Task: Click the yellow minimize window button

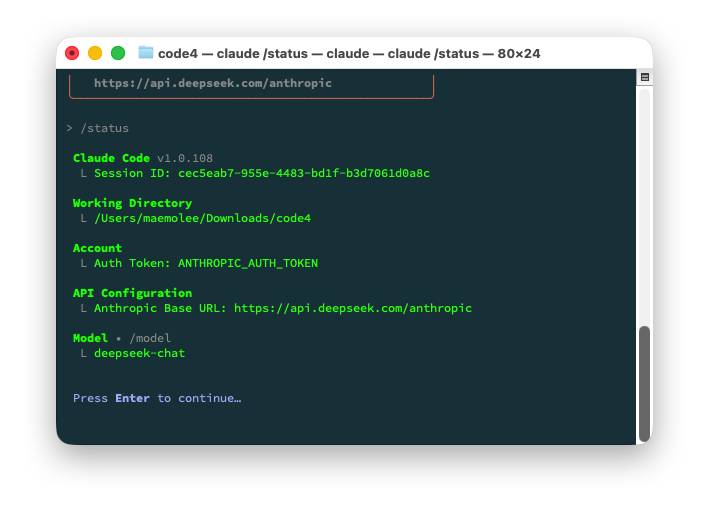Action: 95,53
